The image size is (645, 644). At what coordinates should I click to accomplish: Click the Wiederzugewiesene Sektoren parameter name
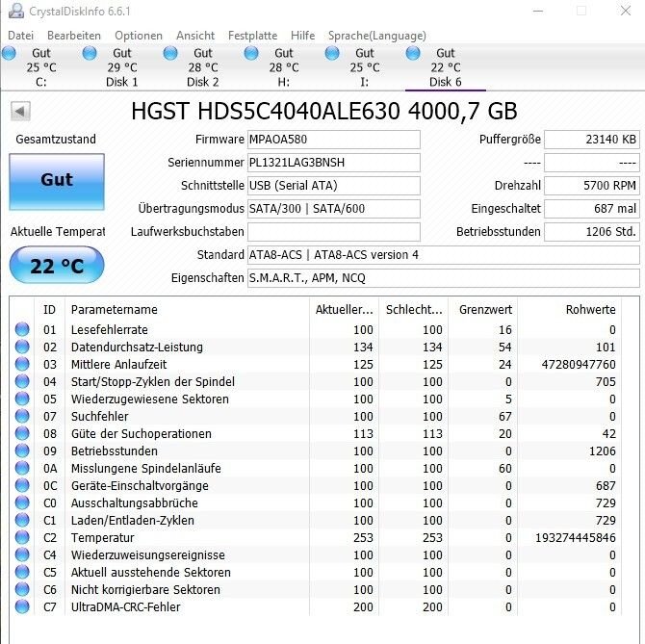pyautogui.click(x=150, y=399)
